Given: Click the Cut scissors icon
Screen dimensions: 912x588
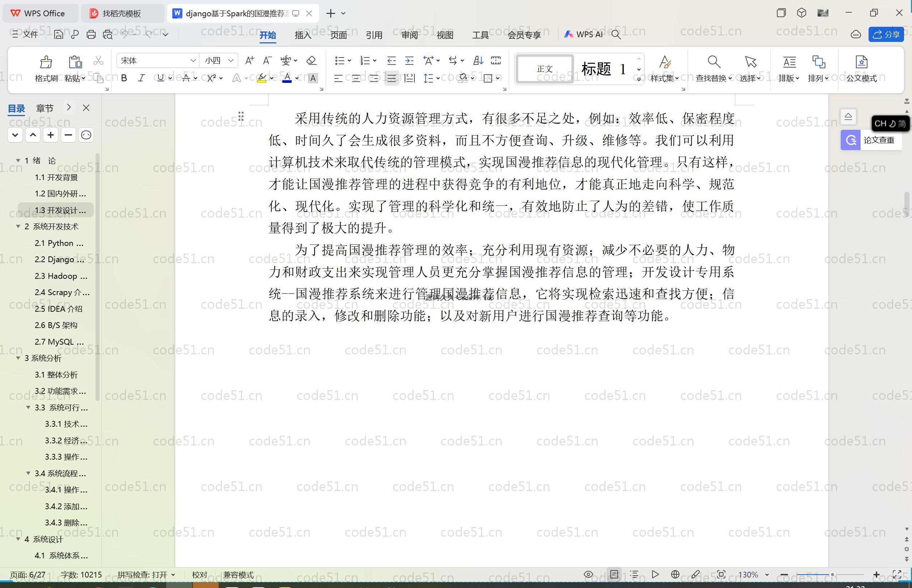Looking at the screenshot, I should [98, 61].
